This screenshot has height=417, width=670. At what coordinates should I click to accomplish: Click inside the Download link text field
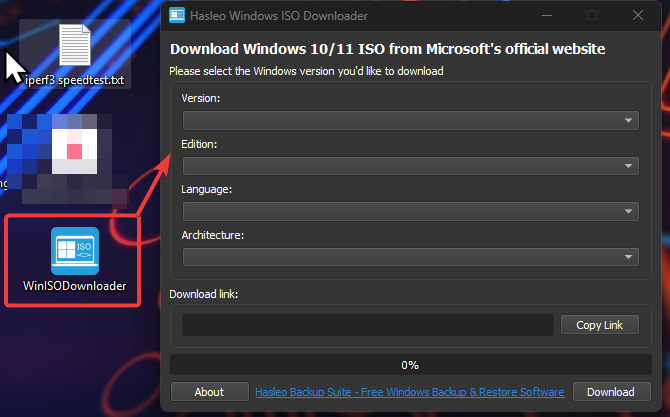click(x=367, y=325)
